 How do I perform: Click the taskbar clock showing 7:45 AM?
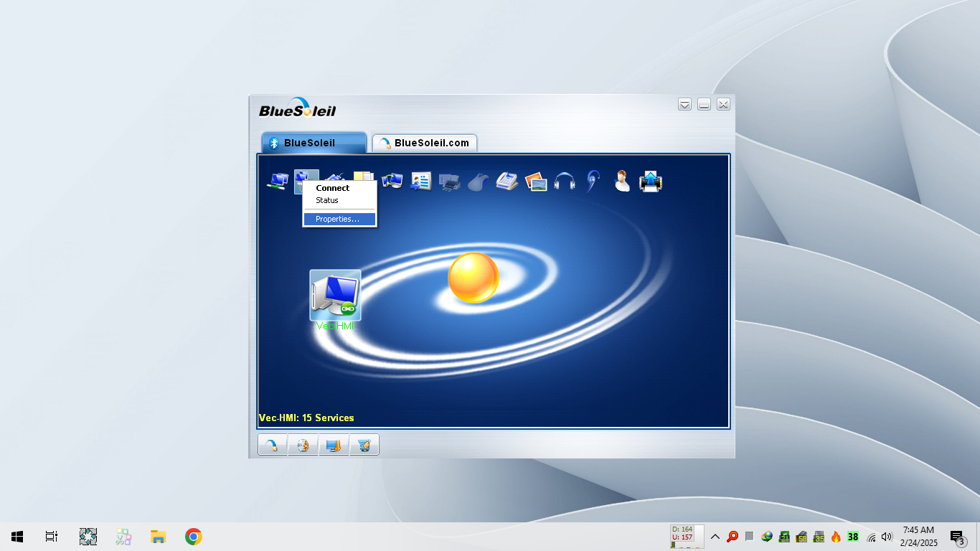(x=918, y=537)
